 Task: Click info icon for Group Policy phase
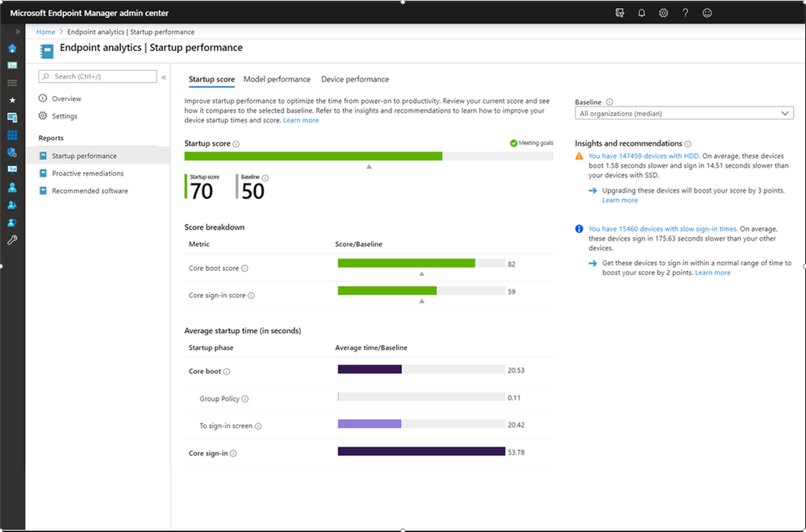[245, 398]
